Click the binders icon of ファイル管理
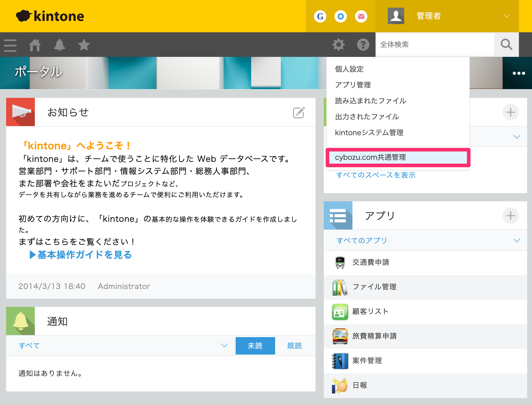532x405 pixels. pyautogui.click(x=340, y=287)
